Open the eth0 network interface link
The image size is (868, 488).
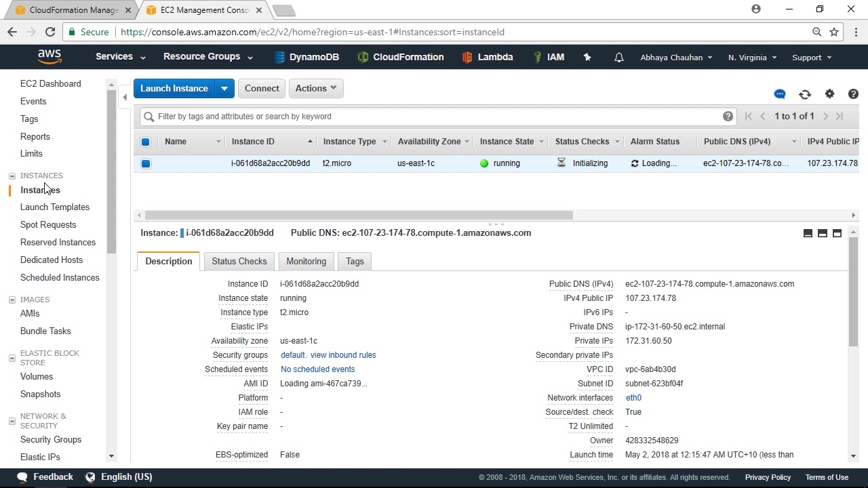(x=633, y=398)
